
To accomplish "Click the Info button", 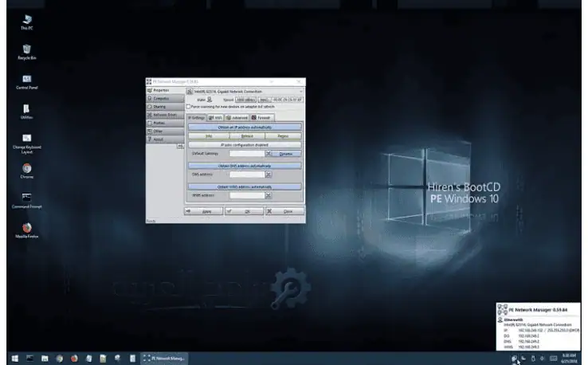I will [x=209, y=136].
